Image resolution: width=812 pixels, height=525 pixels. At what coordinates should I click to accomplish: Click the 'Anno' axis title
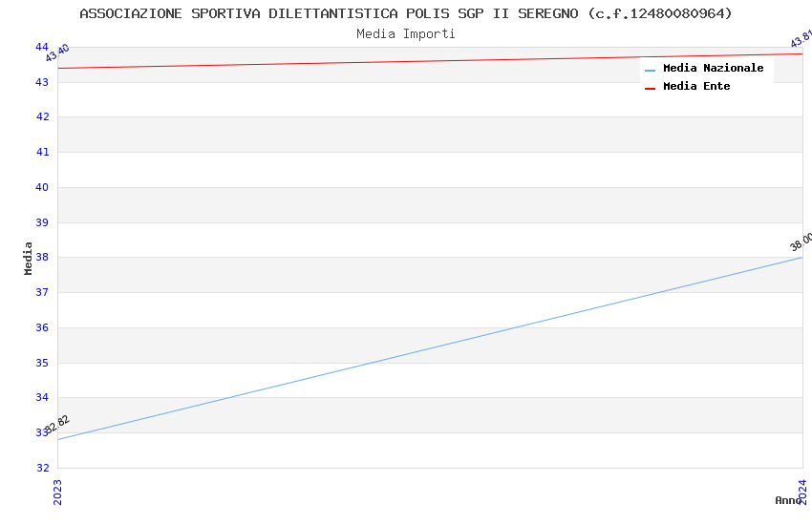coord(788,500)
